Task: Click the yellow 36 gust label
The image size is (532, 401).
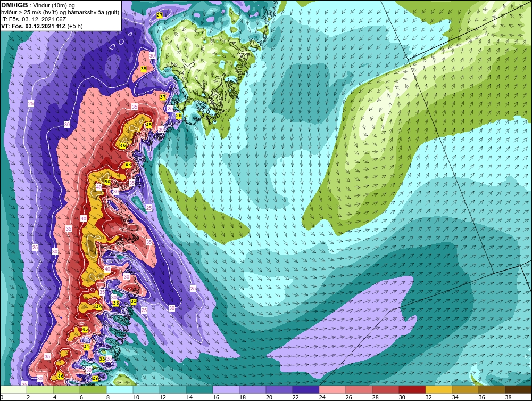Action: point(115,303)
